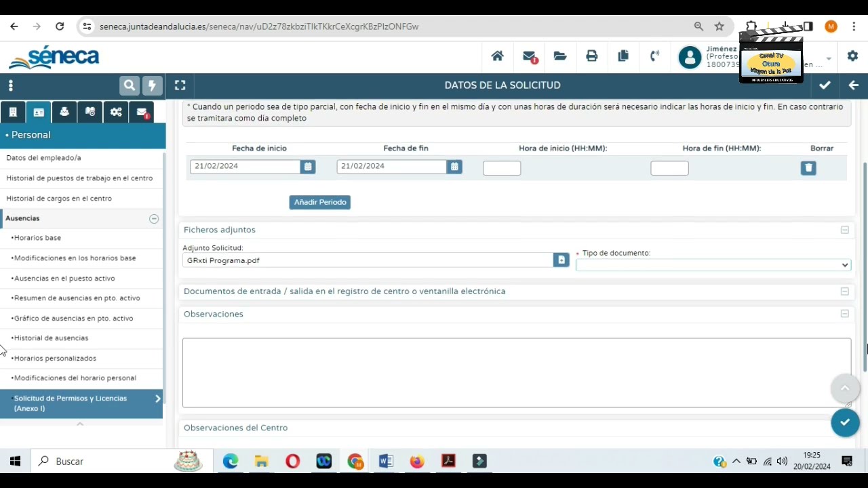
Task: Click the Hora de fin input
Action: [x=669, y=168]
